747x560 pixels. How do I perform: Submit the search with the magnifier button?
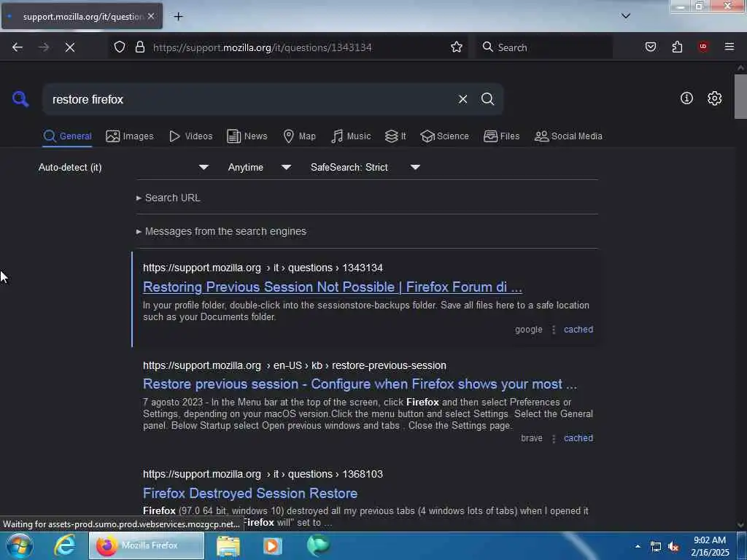(487, 99)
